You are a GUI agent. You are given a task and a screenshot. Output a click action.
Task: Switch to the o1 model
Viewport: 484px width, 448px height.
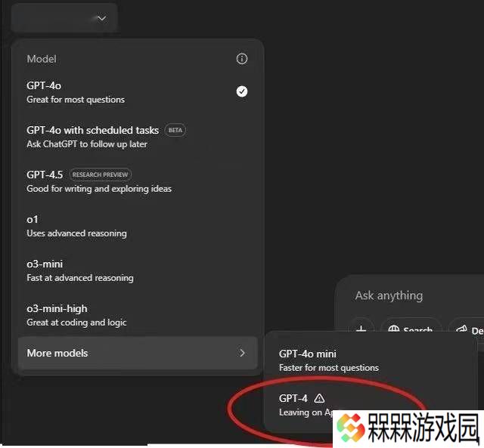[138, 226]
